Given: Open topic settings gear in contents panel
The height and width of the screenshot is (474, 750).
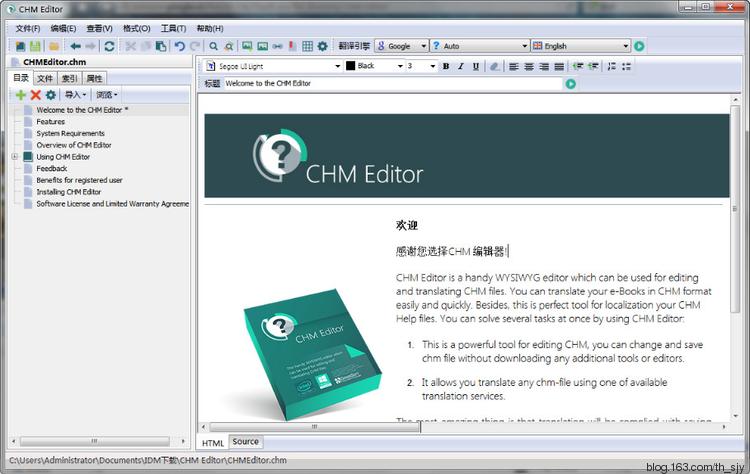Looking at the screenshot, I should (51, 95).
